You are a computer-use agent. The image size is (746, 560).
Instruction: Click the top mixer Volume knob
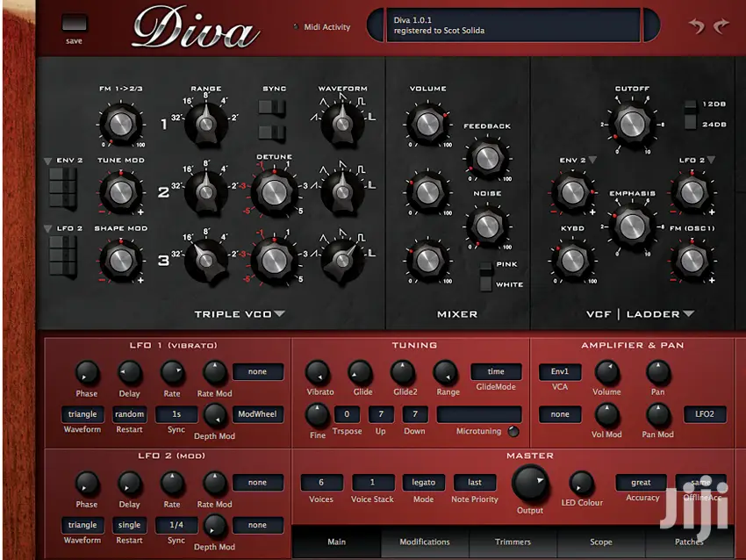(x=427, y=124)
